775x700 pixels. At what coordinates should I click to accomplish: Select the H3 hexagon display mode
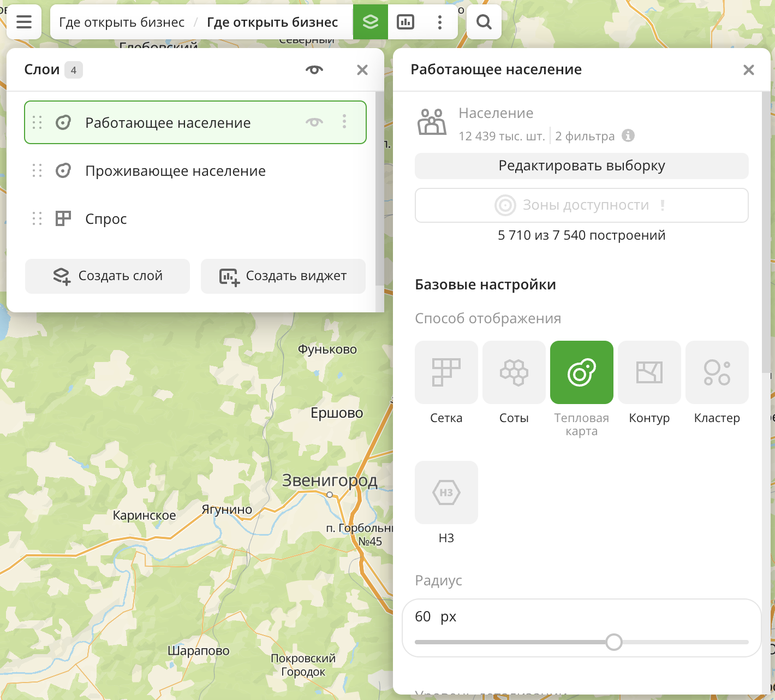[x=446, y=493]
